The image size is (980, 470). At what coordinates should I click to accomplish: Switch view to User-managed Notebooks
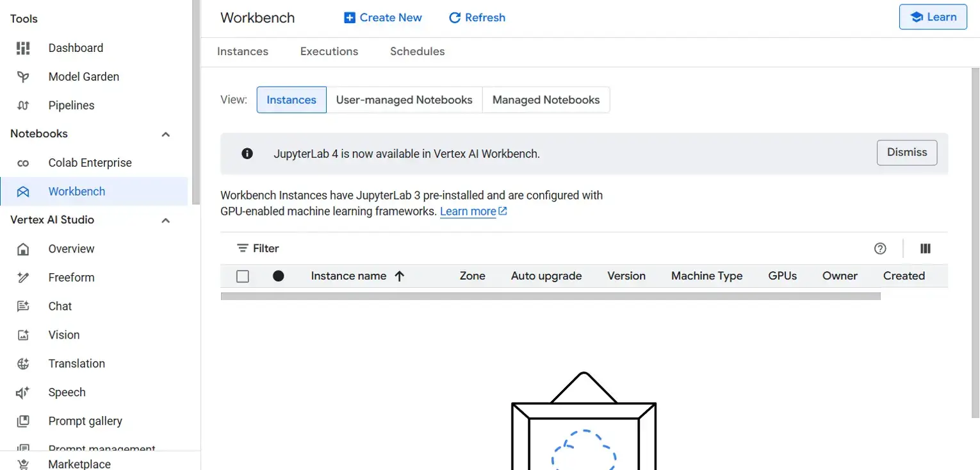click(404, 100)
